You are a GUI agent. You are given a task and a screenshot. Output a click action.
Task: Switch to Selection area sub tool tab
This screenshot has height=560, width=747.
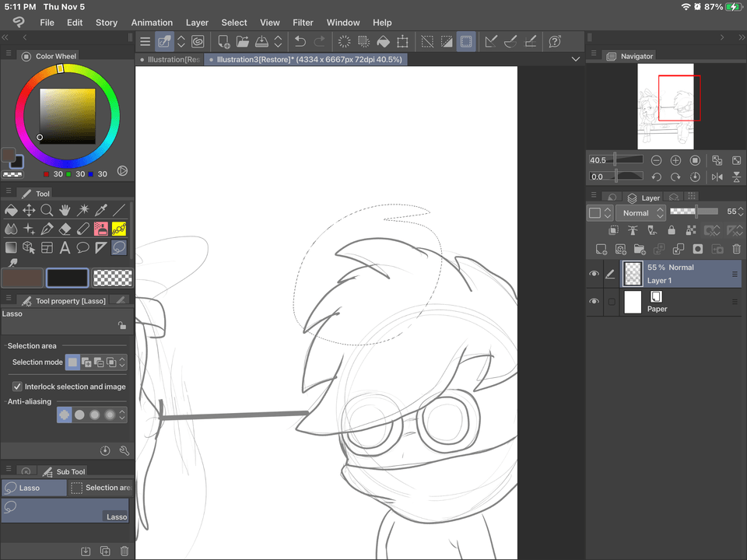(x=100, y=488)
